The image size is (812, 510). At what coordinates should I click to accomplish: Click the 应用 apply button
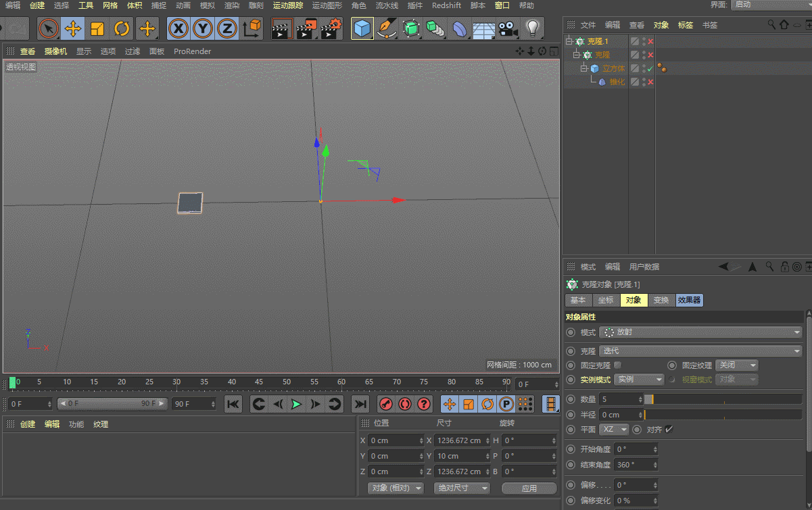[529, 488]
